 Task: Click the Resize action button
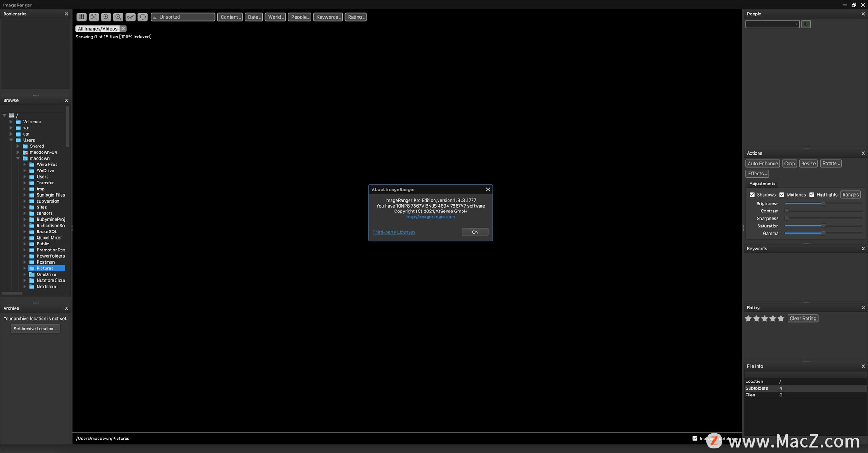pos(808,164)
